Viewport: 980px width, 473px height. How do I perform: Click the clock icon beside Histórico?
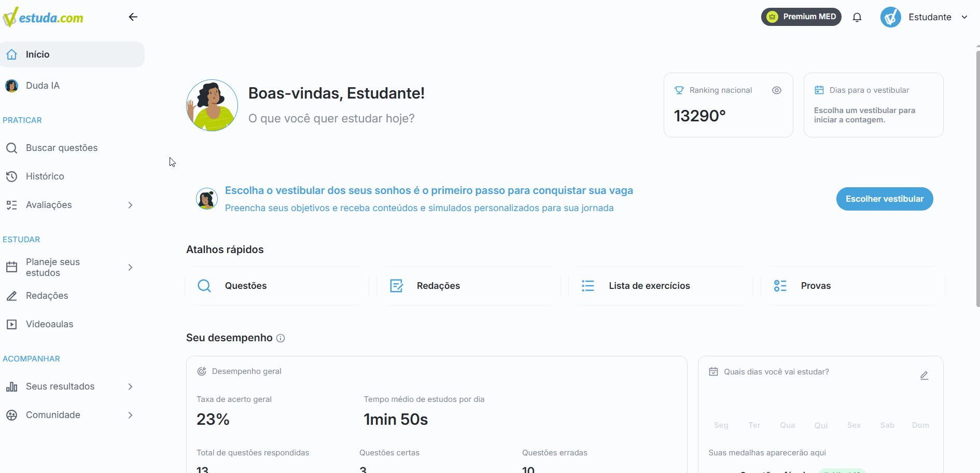point(11,176)
